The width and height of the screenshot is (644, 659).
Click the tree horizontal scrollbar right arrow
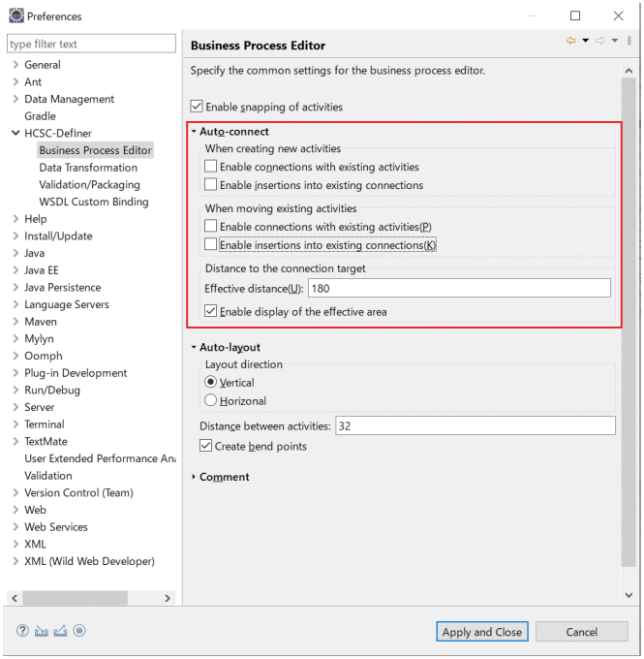(168, 598)
